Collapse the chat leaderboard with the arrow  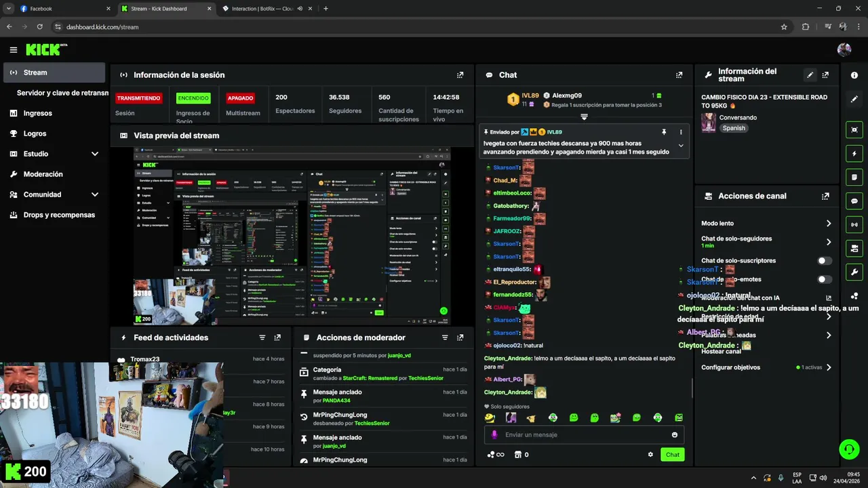584,117
